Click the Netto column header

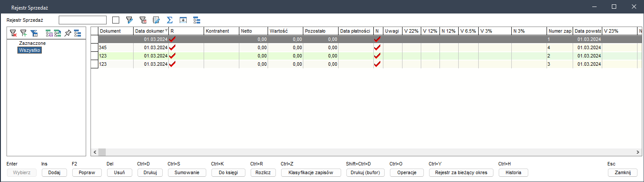click(x=253, y=31)
